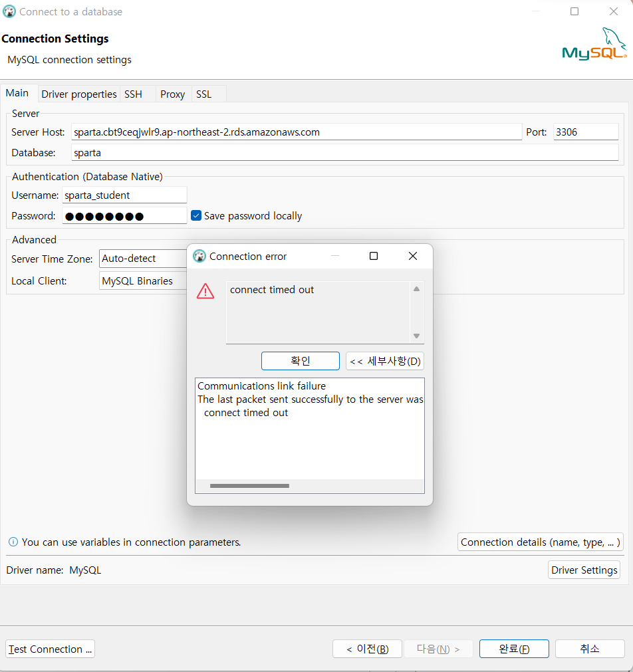The image size is (633, 672).
Task: Select the Main tab
Action: [x=17, y=93]
